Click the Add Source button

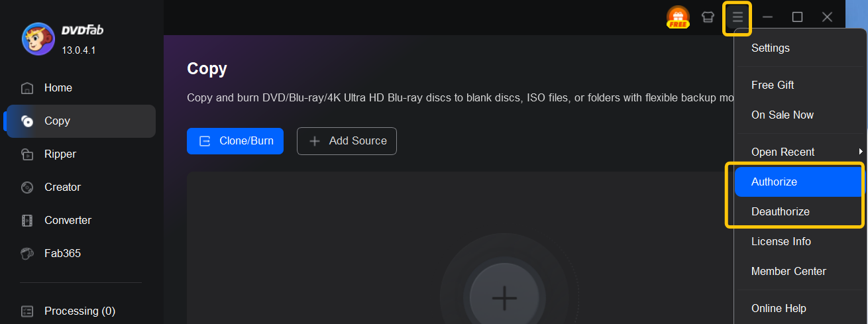[347, 141]
